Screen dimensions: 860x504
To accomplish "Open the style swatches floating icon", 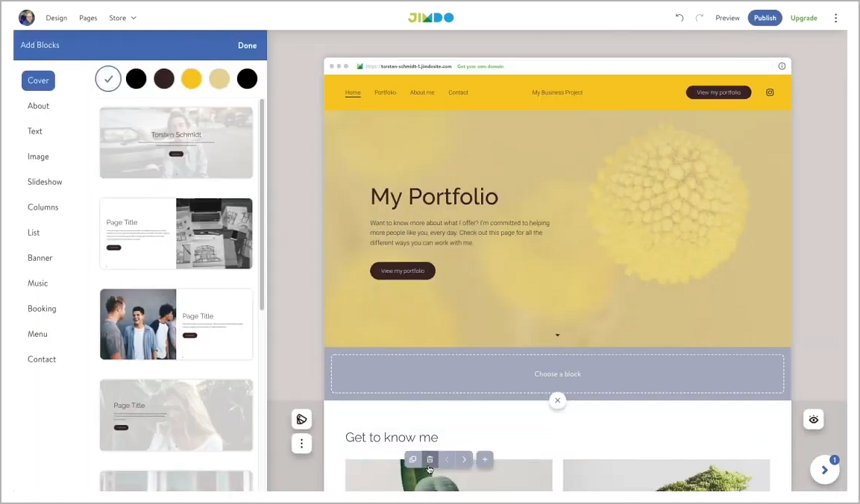I will tap(301, 419).
